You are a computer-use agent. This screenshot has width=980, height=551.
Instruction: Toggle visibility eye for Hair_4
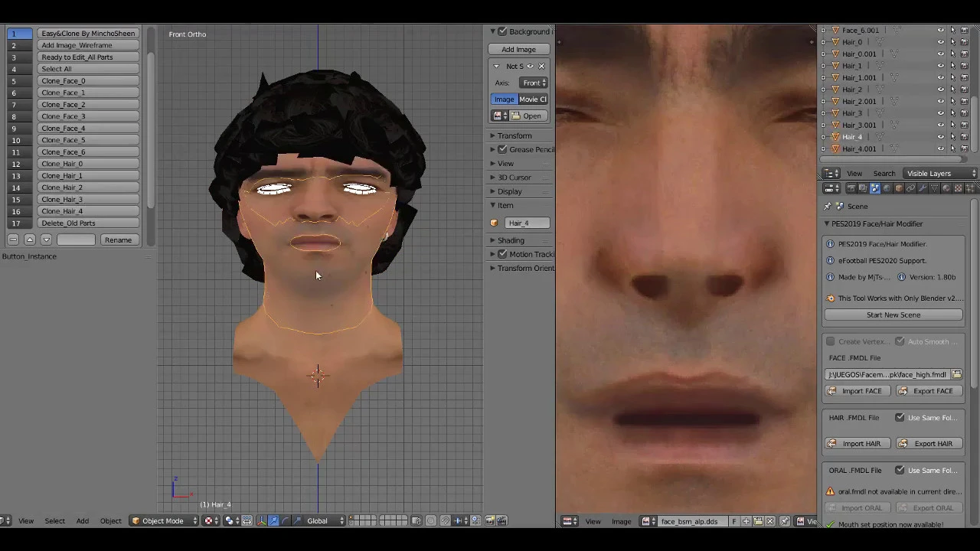pyautogui.click(x=941, y=137)
